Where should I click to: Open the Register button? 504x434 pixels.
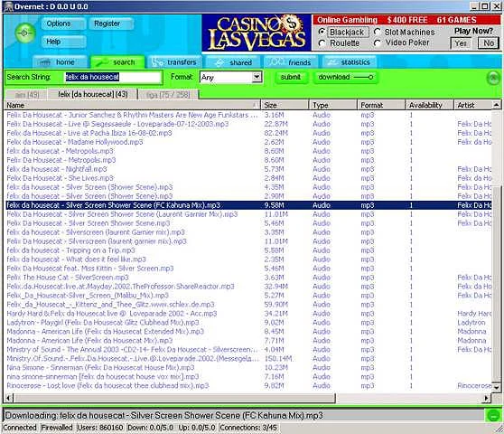click(x=111, y=24)
